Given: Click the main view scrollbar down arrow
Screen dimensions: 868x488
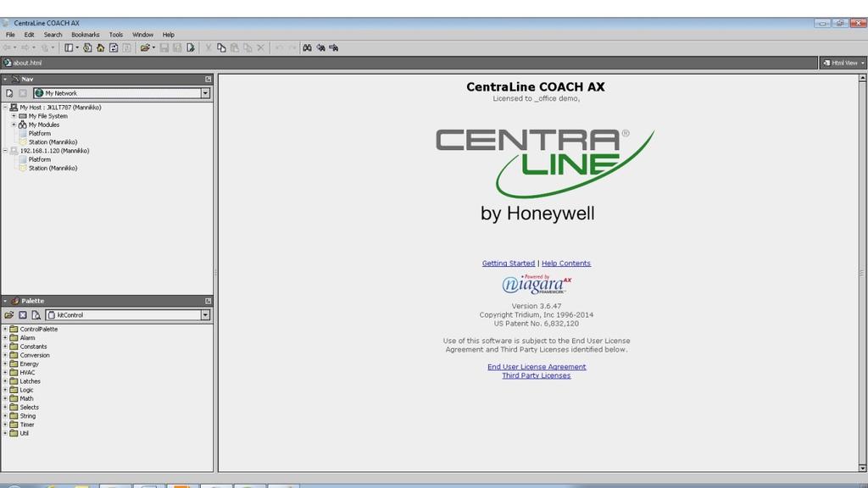Looking at the screenshot, I should (x=862, y=468).
